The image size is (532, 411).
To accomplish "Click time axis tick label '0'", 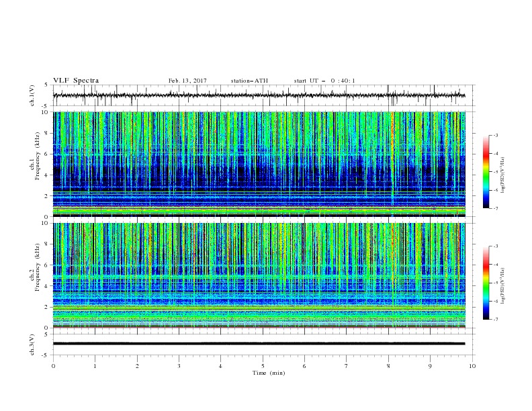I will coord(53,366).
